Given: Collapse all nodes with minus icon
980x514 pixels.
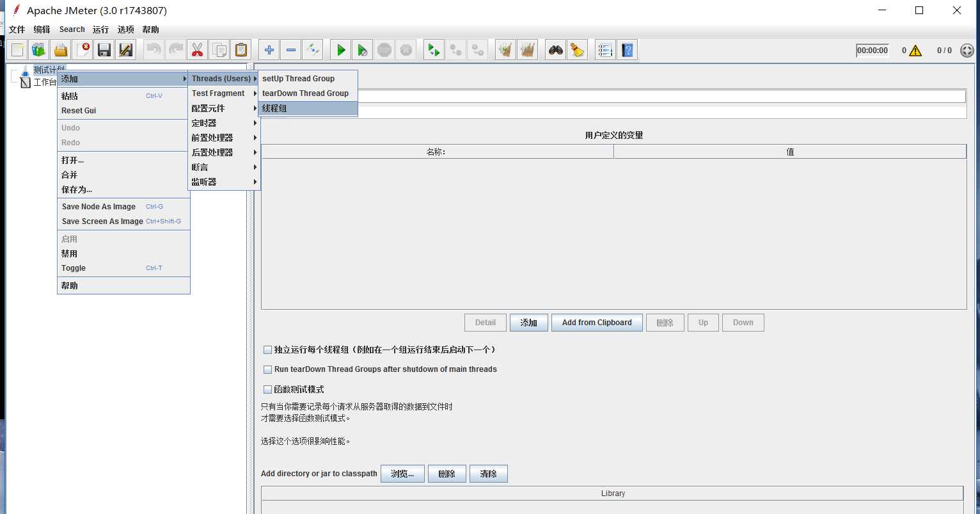Looking at the screenshot, I should [x=291, y=50].
